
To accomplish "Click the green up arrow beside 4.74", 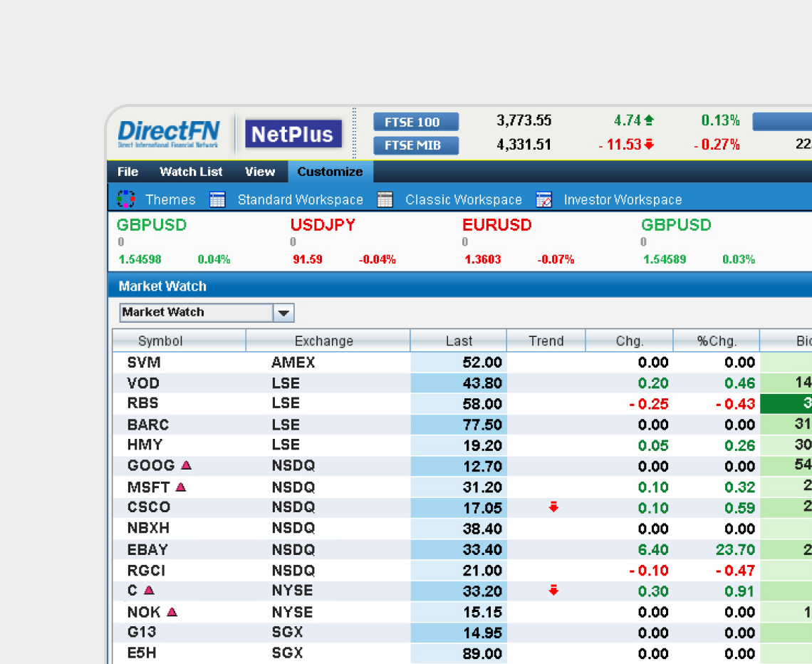I will [649, 120].
